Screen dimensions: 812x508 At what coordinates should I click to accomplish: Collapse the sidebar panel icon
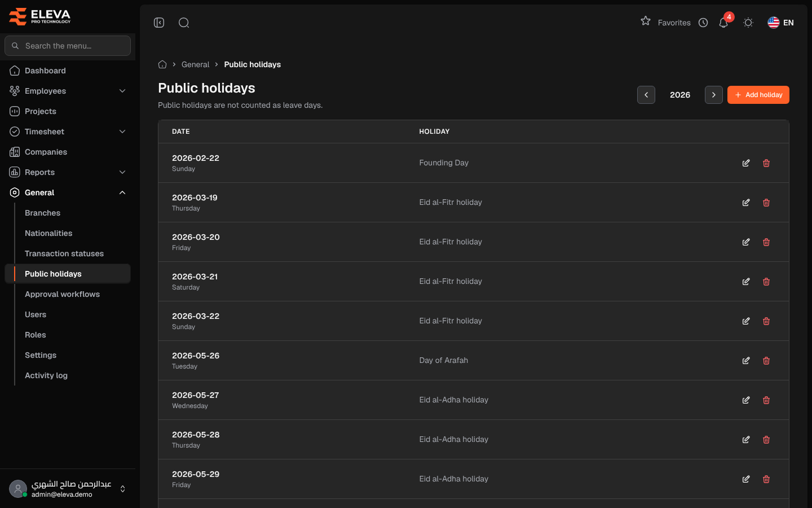tap(159, 23)
